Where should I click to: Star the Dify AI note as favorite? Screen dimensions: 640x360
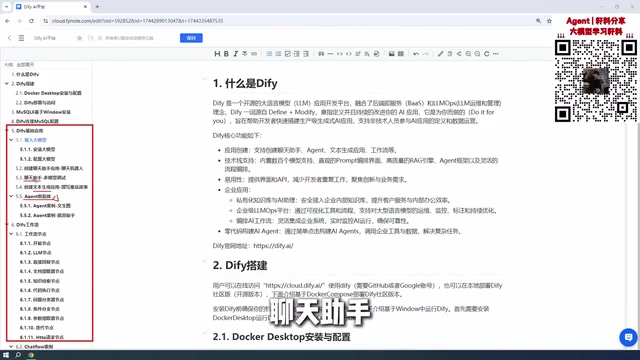79,38
